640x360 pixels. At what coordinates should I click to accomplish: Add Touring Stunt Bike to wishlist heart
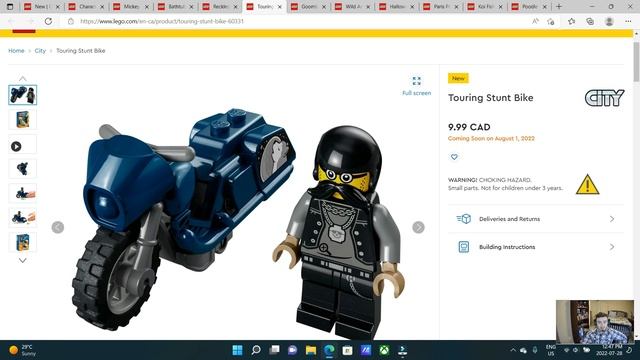[454, 157]
